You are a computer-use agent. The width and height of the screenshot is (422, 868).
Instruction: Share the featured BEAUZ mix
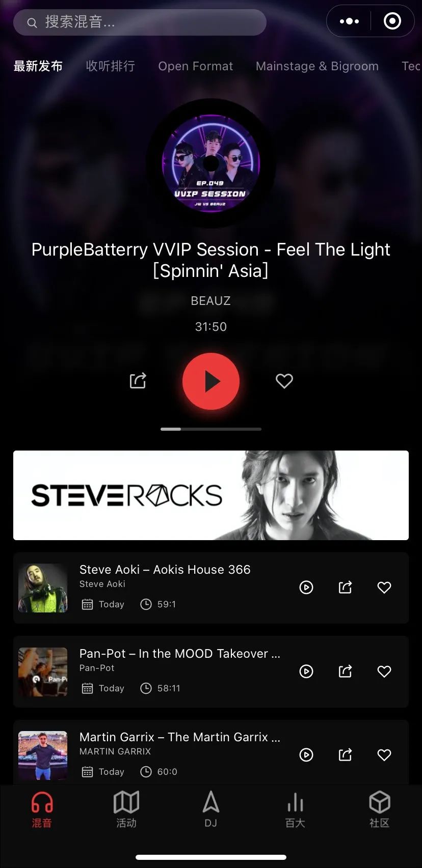(138, 380)
